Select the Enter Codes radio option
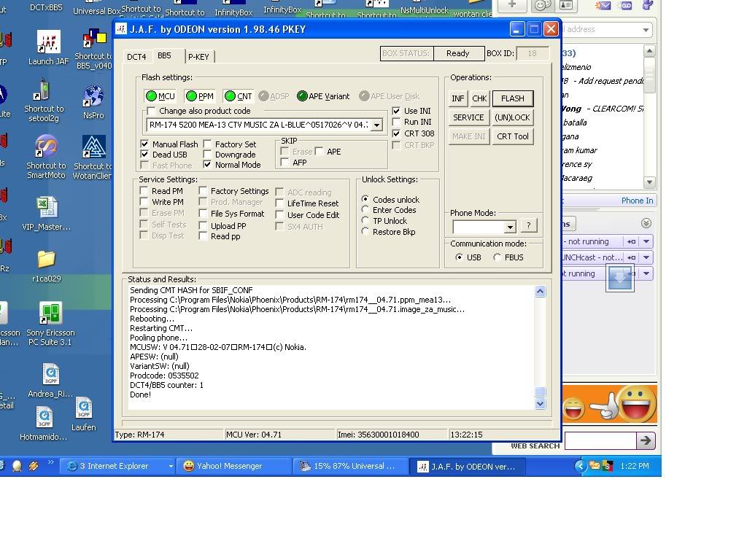This screenshot has height=560, width=747. click(365, 209)
